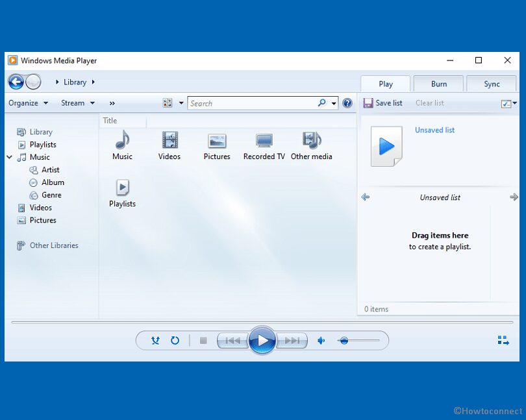The image size is (526, 420).
Task: Click the greyed forward navigation button
Action: click(33, 82)
